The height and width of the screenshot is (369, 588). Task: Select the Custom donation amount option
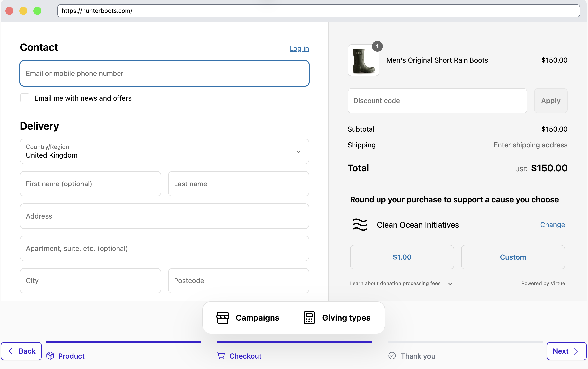pos(513,257)
